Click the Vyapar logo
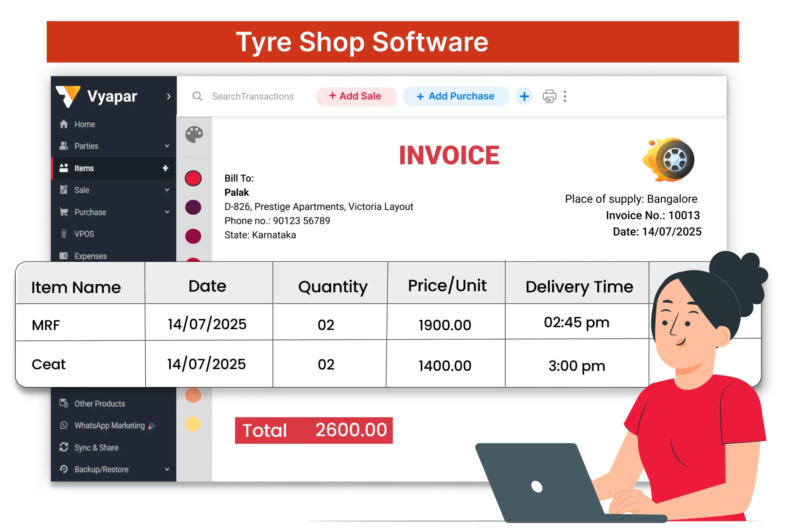Image resolution: width=785 pixels, height=532 pixels. click(x=68, y=97)
